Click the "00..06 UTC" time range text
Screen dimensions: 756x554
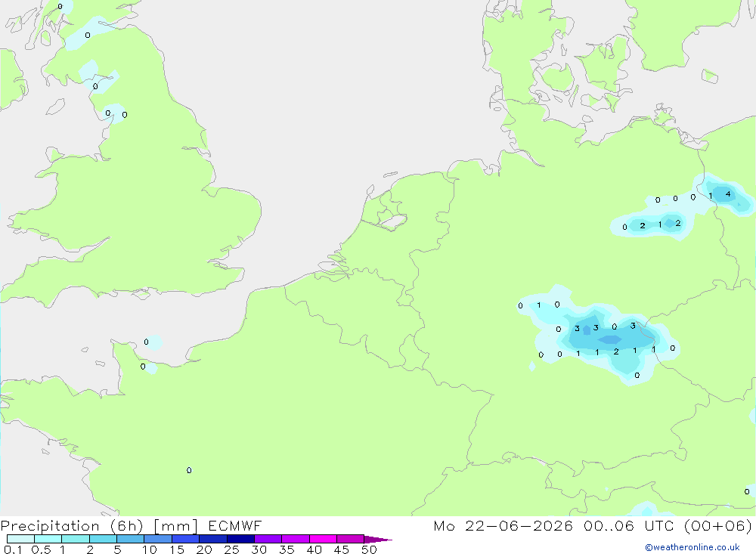[628, 525]
